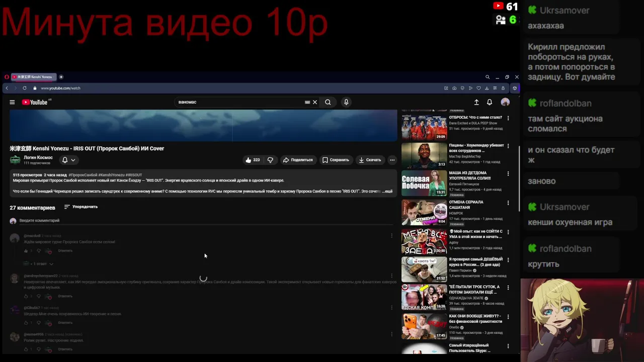Start voice search with the microphone
The image size is (644, 362).
point(346,102)
